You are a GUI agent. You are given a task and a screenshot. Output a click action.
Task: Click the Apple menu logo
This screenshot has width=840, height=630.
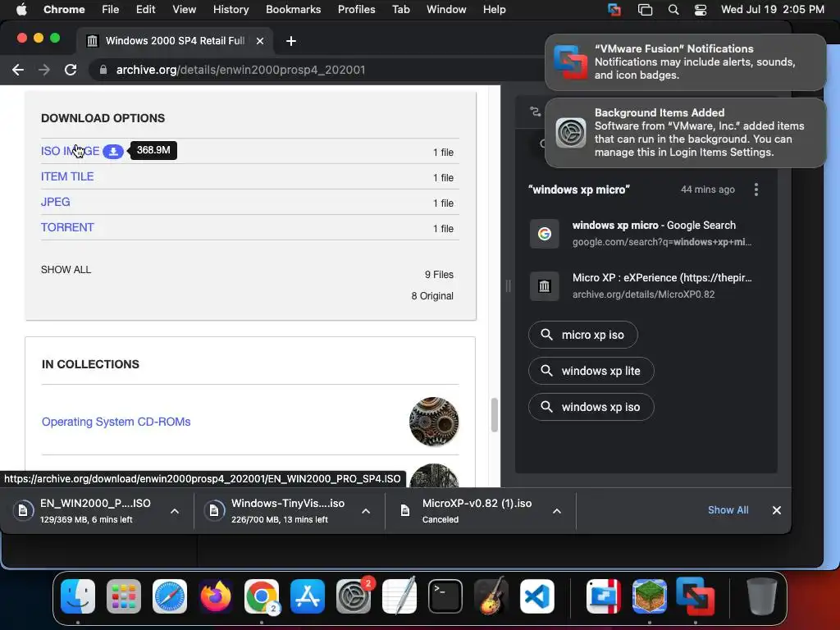coord(21,10)
